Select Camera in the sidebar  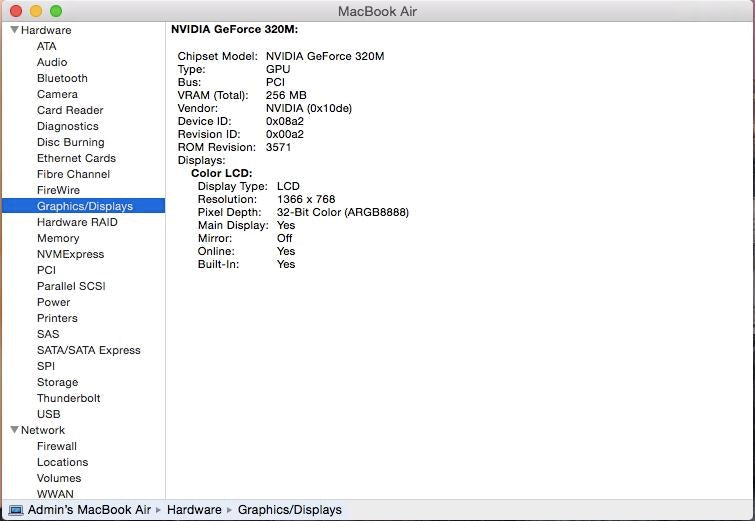pos(57,94)
